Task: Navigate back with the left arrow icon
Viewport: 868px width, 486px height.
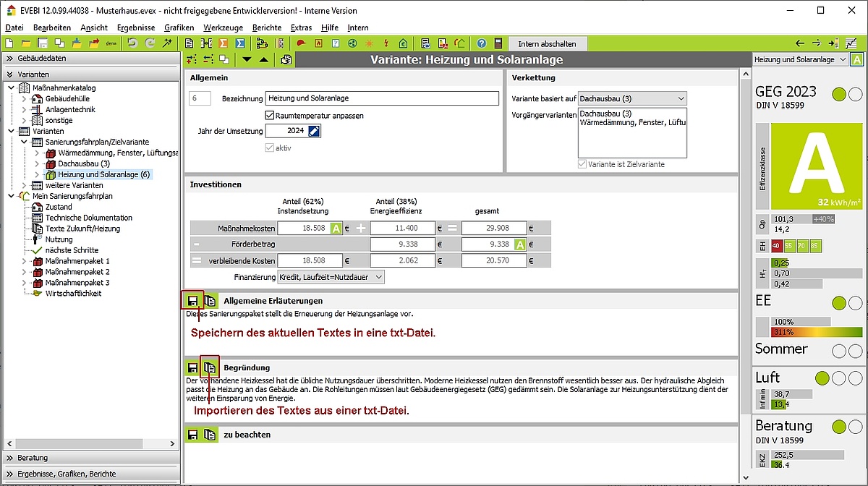Action: (799, 43)
